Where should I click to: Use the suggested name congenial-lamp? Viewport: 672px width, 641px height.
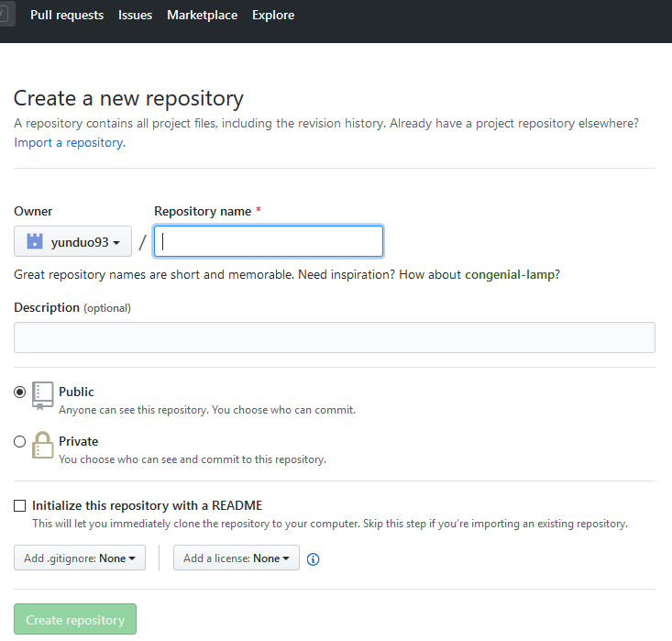click(x=512, y=274)
